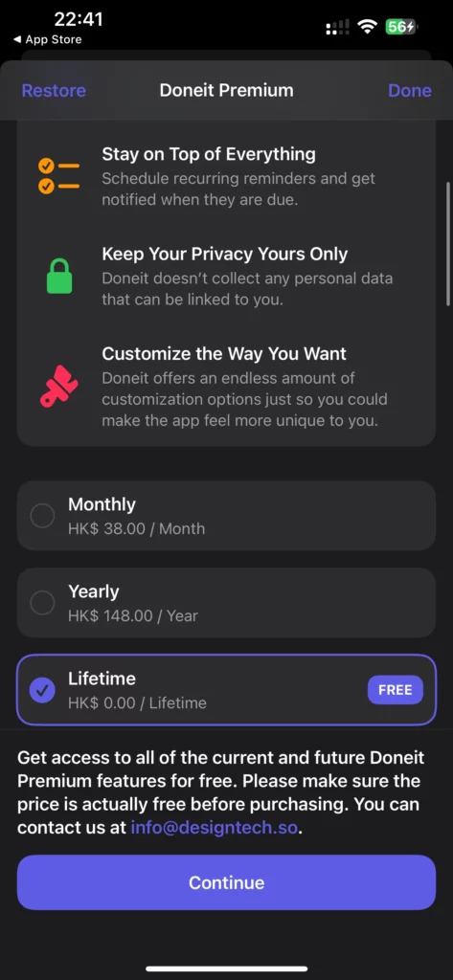This screenshot has width=453, height=980.
Task: Tap Done in the navigation bar
Action: click(x=410, y=91)
